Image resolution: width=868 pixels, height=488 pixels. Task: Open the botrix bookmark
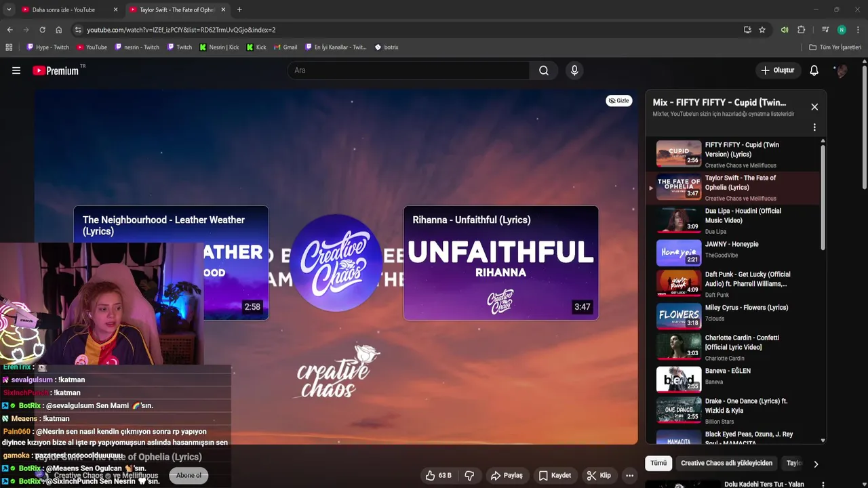(387, 47)
